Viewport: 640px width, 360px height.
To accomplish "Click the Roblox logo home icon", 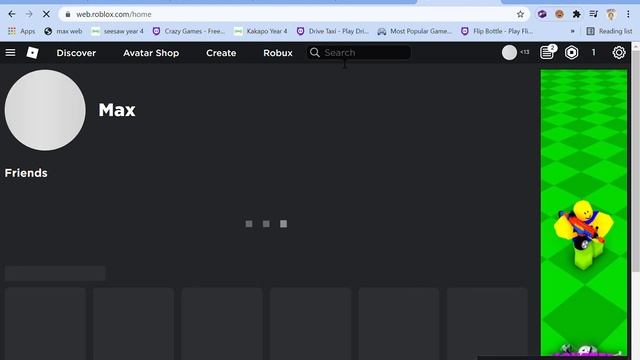I will tap(32, 53).
